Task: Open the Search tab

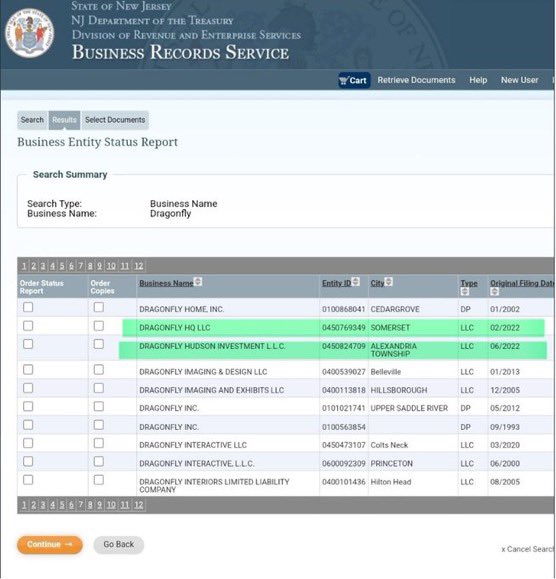Action: coord(32,120)
